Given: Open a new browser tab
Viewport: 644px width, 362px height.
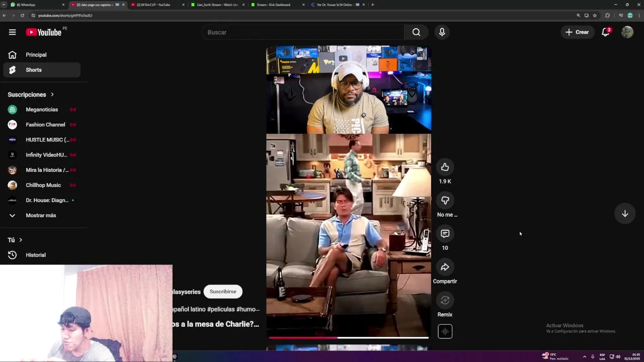Looking at the screenshot, I should click(x=372, y=5).
